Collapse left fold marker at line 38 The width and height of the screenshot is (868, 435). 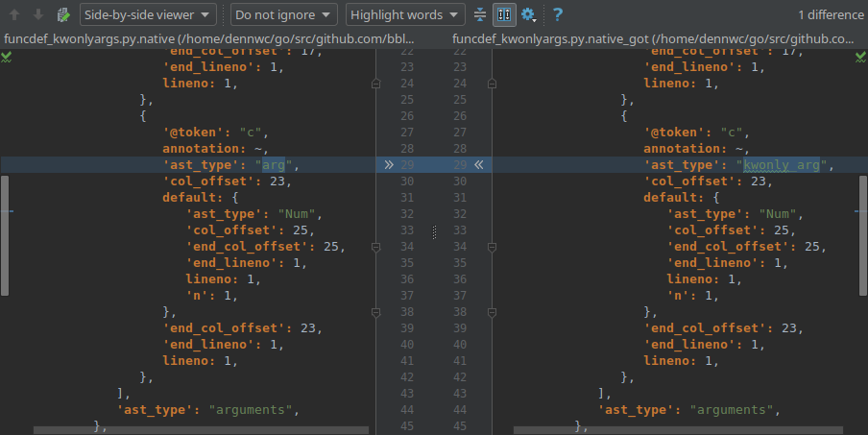(375, 313)
